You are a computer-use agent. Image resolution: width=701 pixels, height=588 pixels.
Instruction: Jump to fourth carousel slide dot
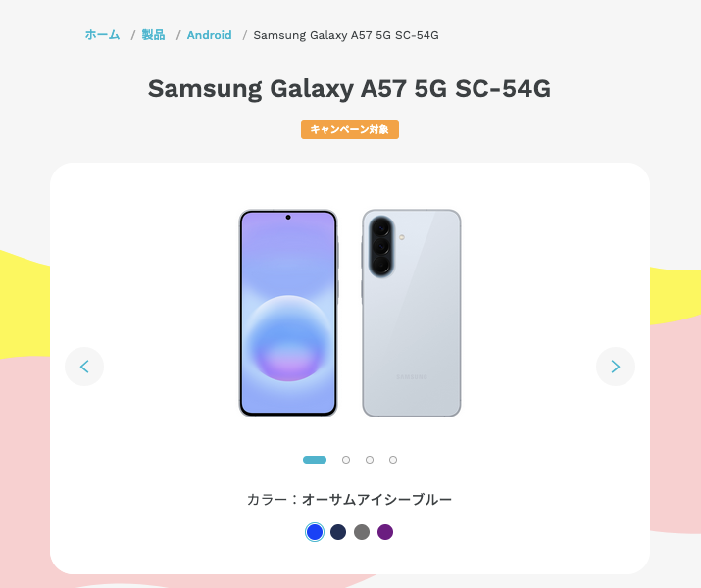(x=393, y=460)
